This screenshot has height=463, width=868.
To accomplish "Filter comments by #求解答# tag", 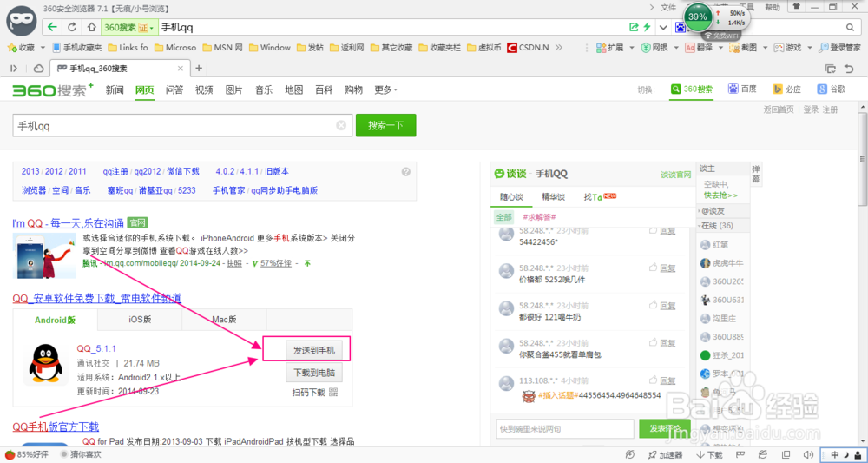I will (539, 216).
